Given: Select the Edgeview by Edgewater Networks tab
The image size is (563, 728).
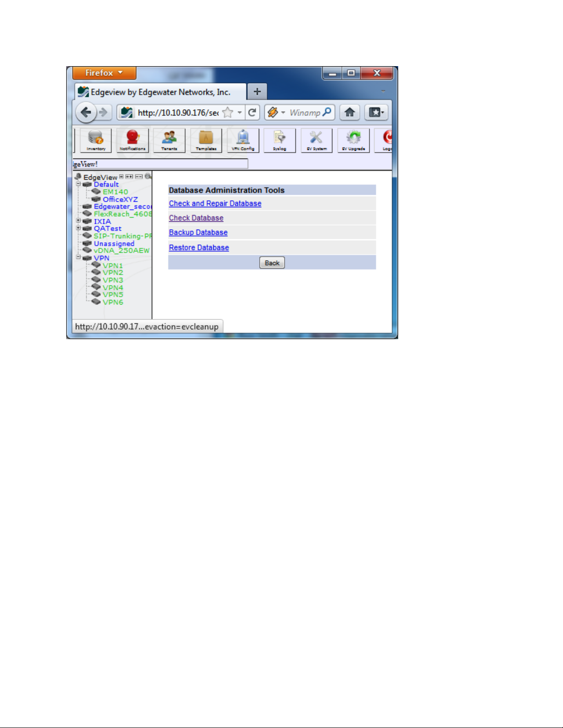Looking at the screenshot, I should pos(160,92).
